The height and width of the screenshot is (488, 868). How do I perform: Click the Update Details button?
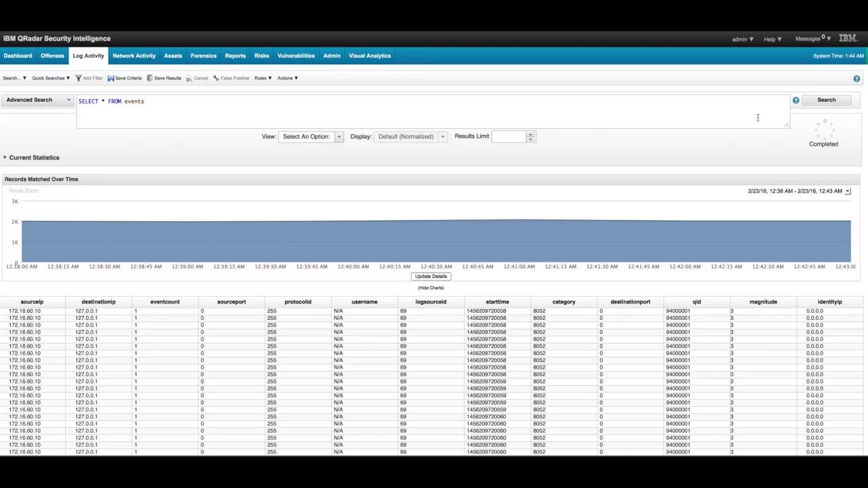(431, 277)
